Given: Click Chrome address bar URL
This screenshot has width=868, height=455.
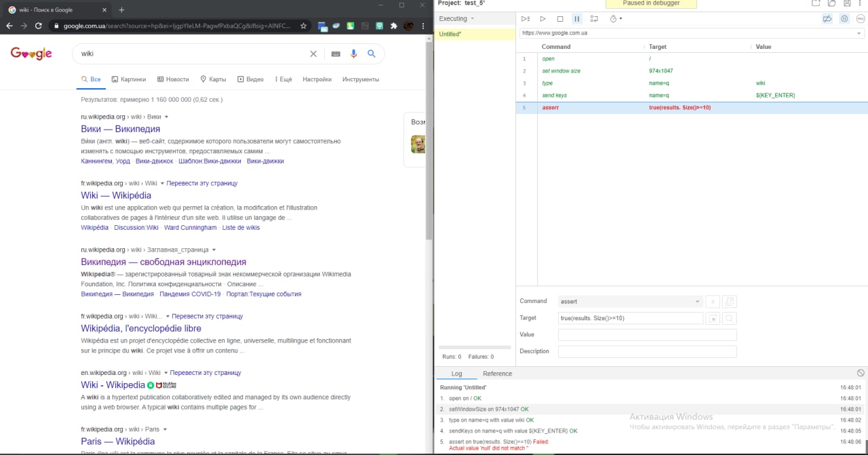Looking at the screenshot, I should [176, 26].
